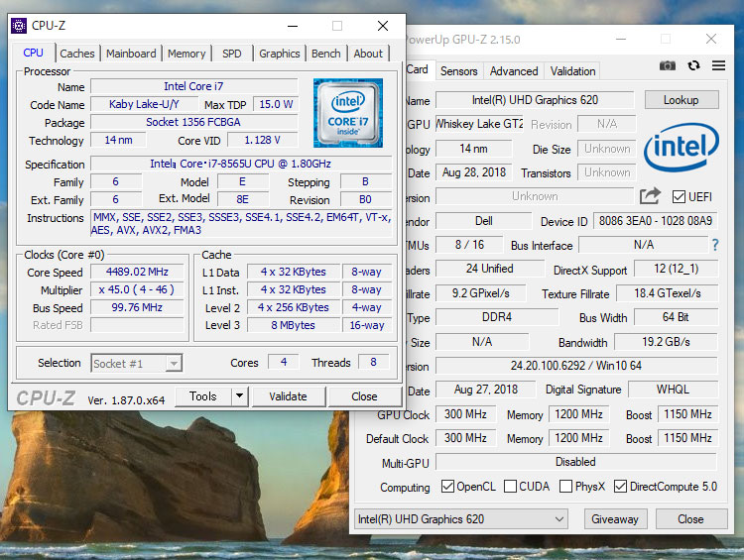
Task: Click the Cores count value 4
Action: coord(284,363)
